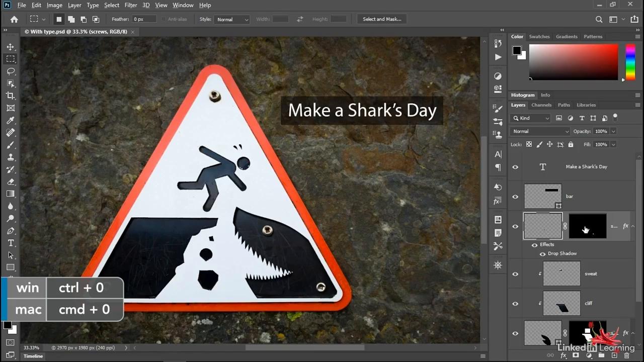The width and height of the screenshot is (644, 362).
Task: Open the Filter menu
Action: click(x=130, y=5)
